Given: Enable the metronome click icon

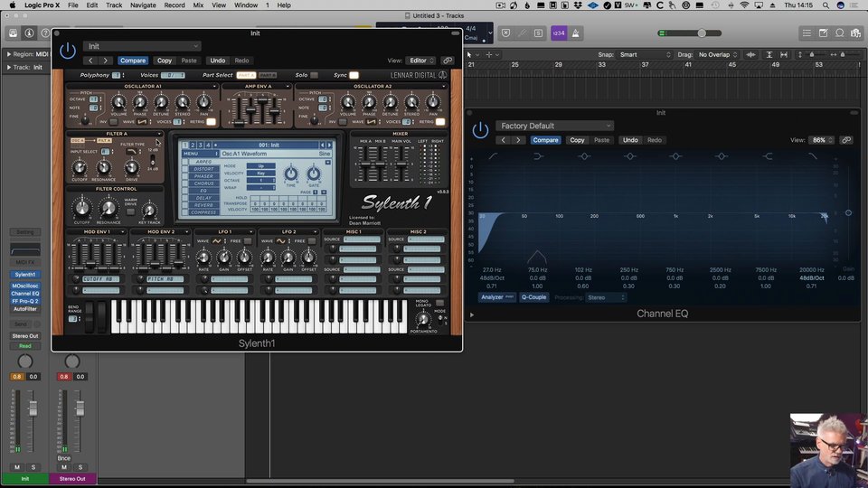Looking at the screenshot, I should [576, 33].
